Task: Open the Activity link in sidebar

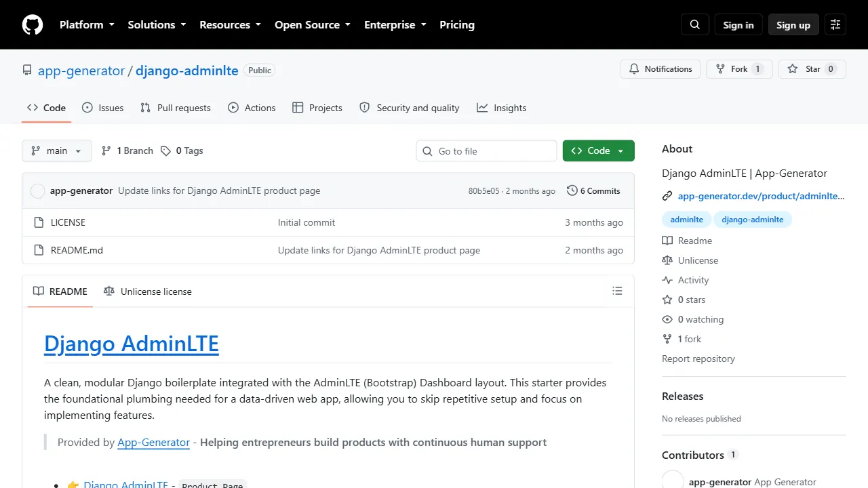Action: [685, 280]
